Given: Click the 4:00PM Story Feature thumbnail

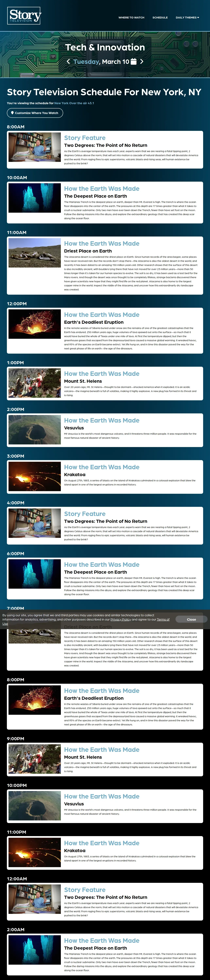Looking at the screenshot, I should coord(35,523).
